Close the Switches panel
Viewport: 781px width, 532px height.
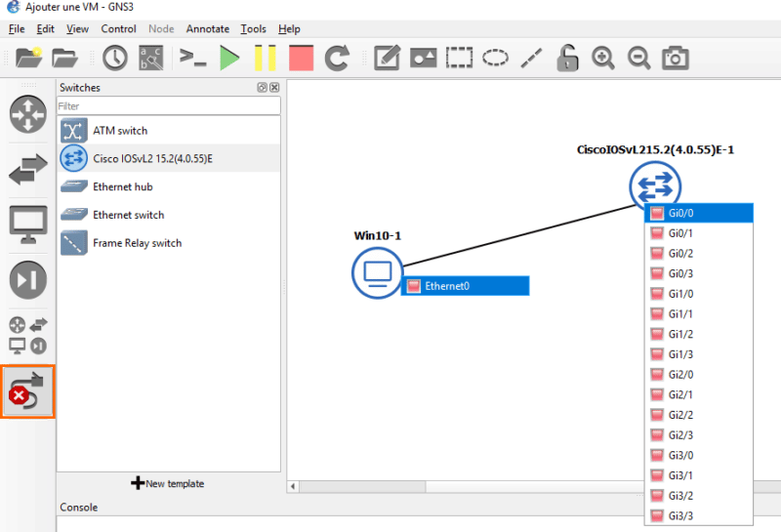pyautogui.click(x=274, y=88)
